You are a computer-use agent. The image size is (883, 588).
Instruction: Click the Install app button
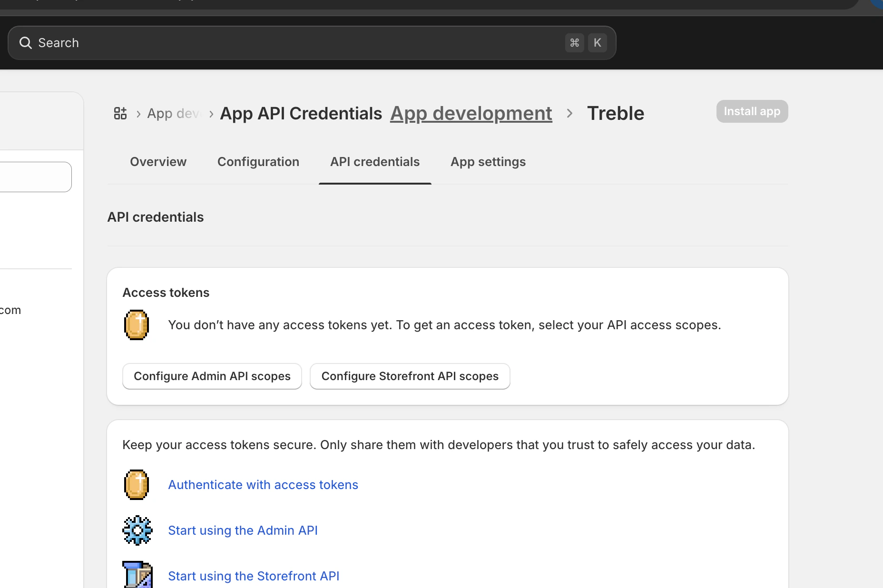(752, 111)
